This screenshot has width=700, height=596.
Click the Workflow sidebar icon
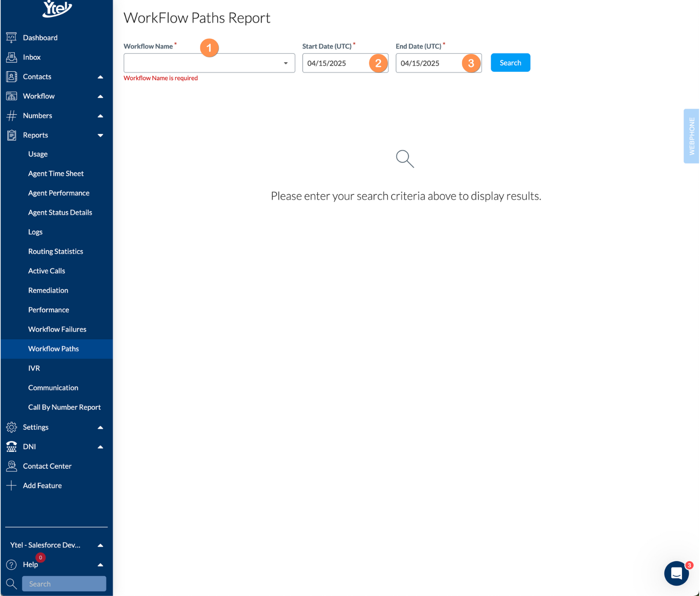tap(11, 96)
